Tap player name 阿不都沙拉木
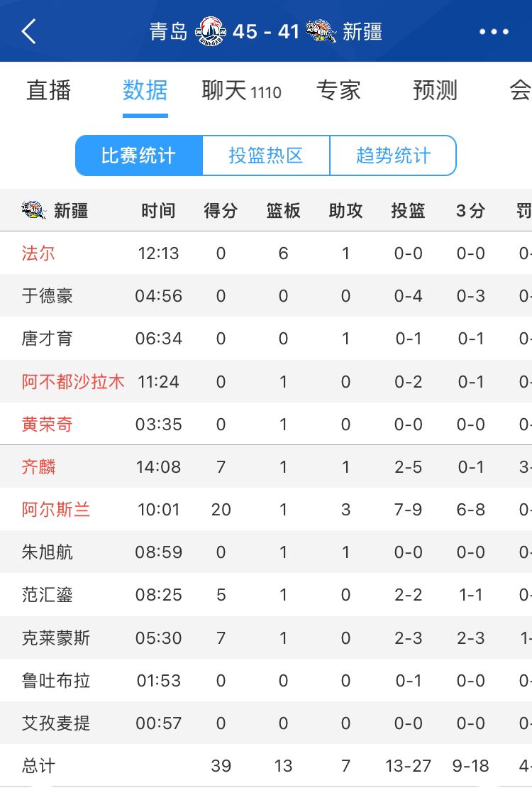 [73, 381]
